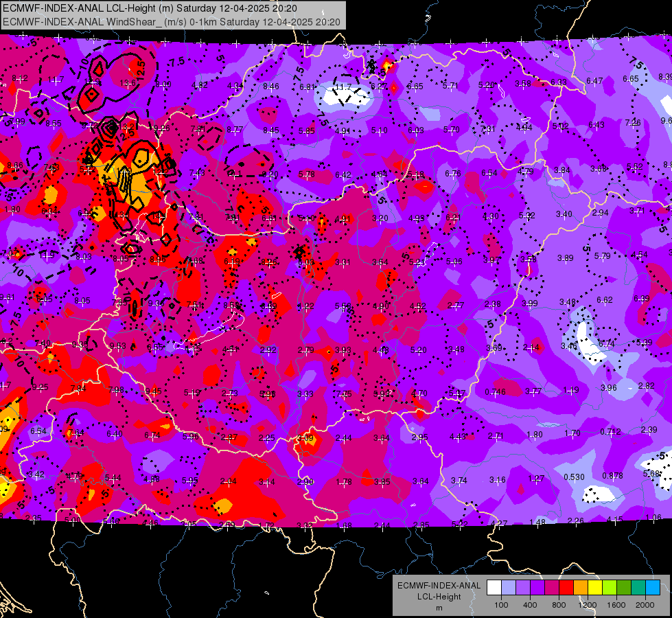Click the 4.82 wind shear value
The height and width of the screenshot is (618, 672).
coord(200,85)
